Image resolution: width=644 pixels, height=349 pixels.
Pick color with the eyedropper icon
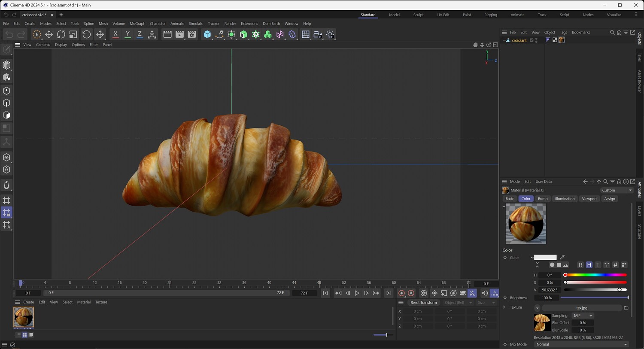562,258
